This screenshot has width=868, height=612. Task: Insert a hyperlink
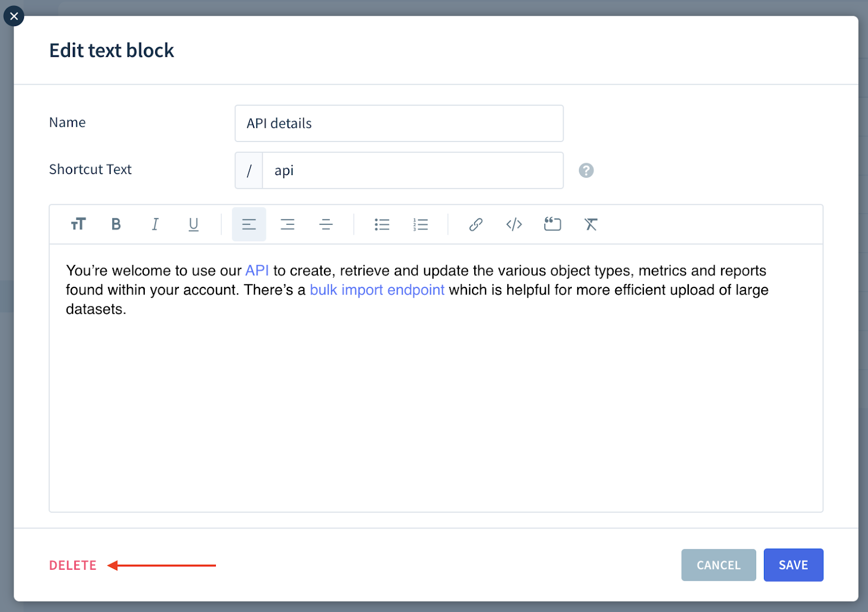(476, 224)
